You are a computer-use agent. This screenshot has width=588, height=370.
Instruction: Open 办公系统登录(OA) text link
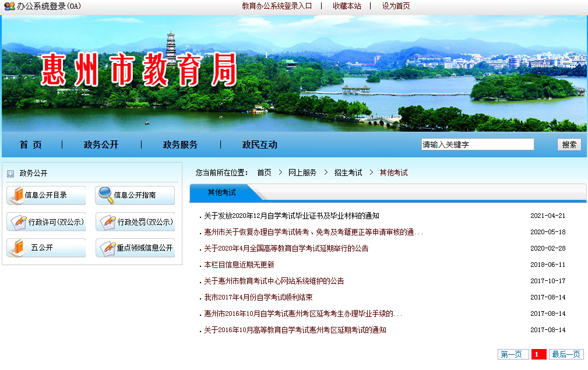[x=49, y=6]
